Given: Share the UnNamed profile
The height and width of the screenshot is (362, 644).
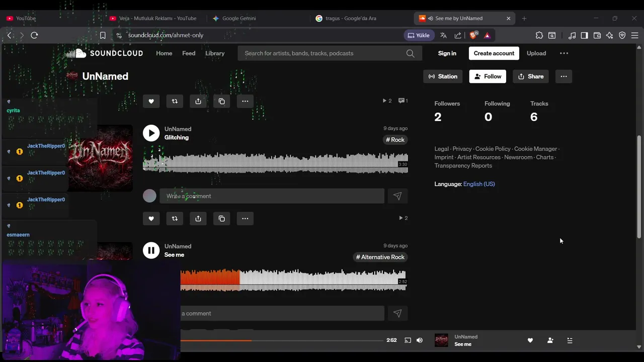Looking at the screenshot, I should pos(531,76).
